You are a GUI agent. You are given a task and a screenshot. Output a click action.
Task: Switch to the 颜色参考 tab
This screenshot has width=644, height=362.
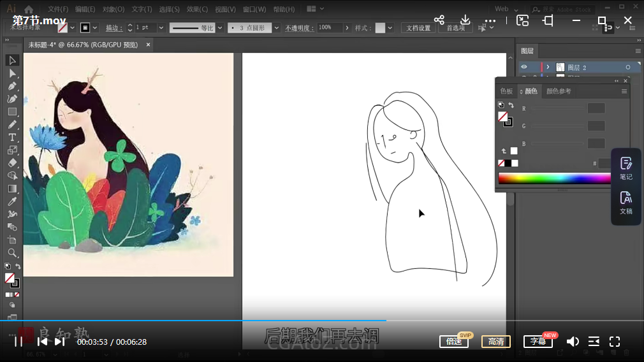pyautogui.click(x=559, y=91)
